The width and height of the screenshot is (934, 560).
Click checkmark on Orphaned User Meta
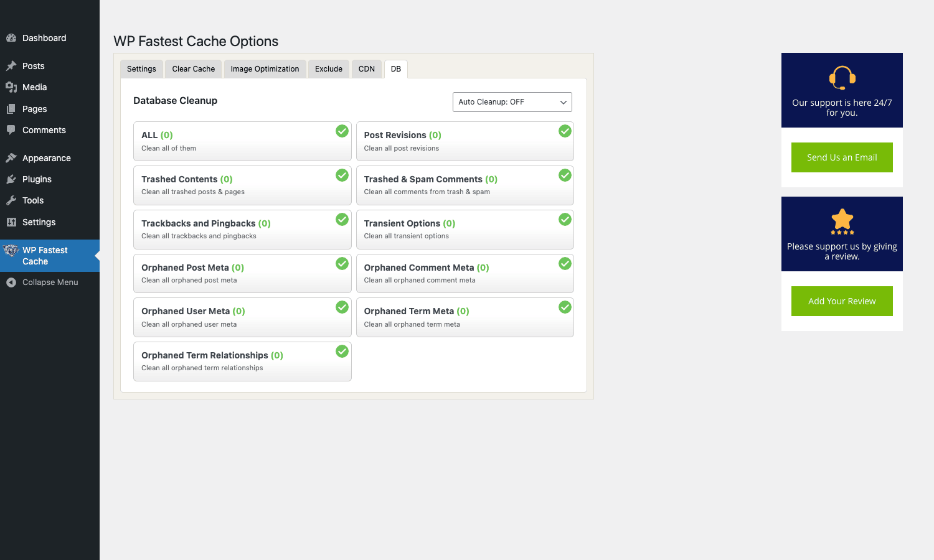(342, 307)
